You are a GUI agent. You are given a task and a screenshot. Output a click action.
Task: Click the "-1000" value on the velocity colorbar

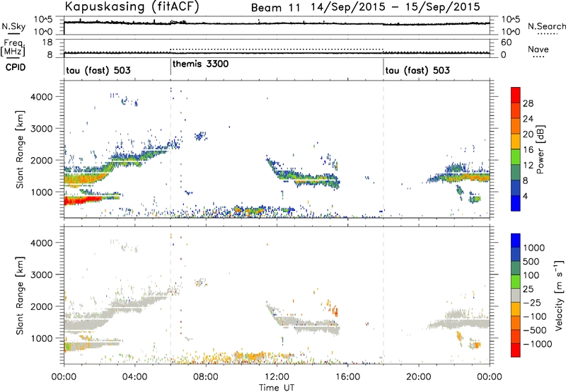click(537, 344)
